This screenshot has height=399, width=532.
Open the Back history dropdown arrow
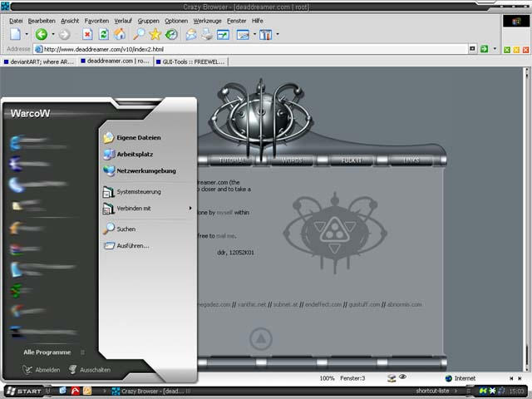[x=53, y=34]
